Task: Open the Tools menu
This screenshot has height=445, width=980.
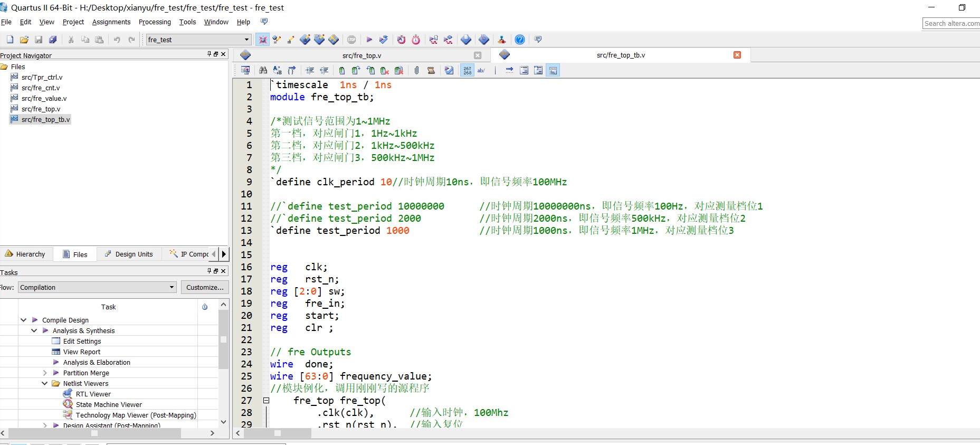Action: coord(187,22)
